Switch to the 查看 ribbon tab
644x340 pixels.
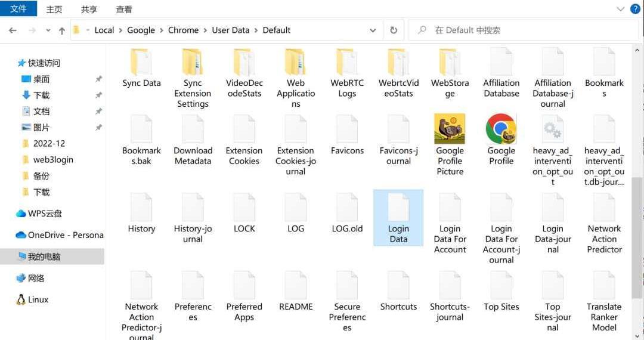point(124,10)
